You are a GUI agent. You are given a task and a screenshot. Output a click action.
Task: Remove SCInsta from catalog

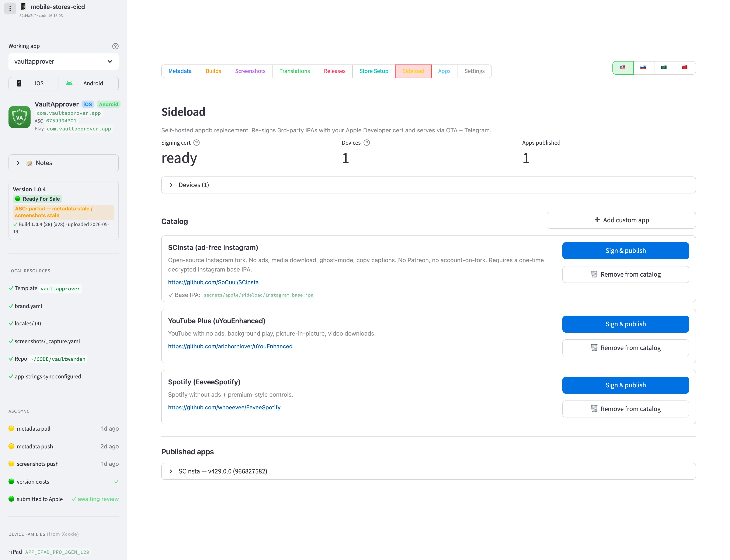(x=625, y=274)
